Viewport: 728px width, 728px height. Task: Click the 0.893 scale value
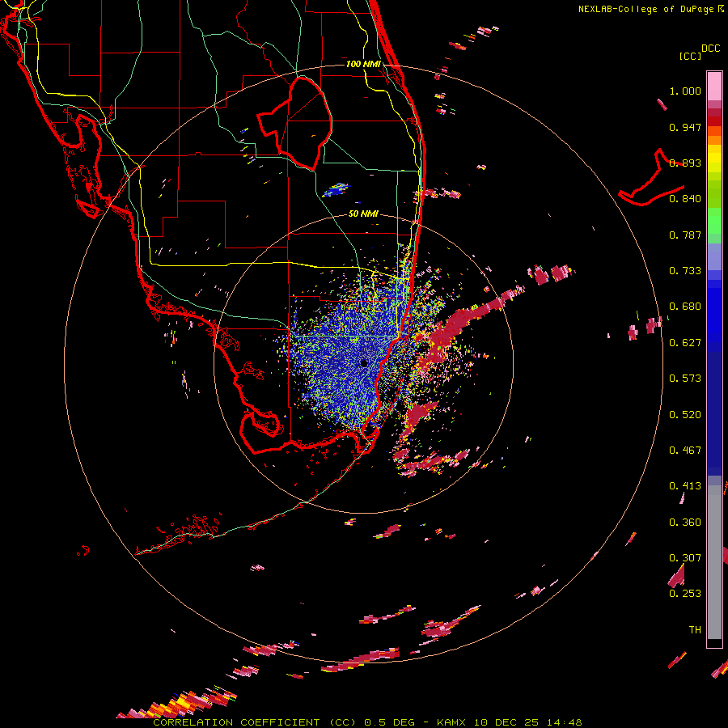point(685,163)
